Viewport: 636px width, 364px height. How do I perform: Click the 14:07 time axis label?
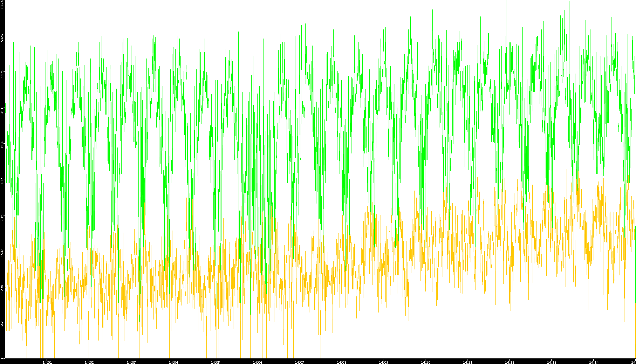[x=299, y=362]
